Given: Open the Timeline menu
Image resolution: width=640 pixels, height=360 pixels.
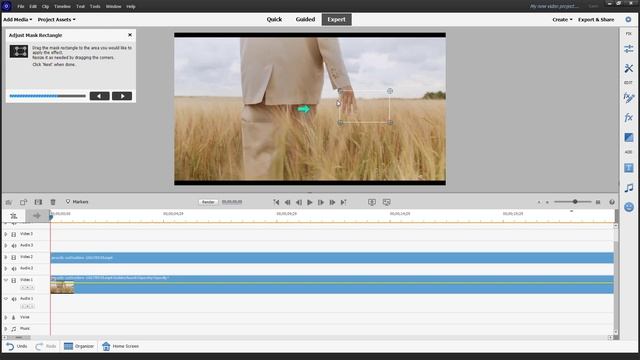Looking at the screenshot, I should tap(62, 7).
